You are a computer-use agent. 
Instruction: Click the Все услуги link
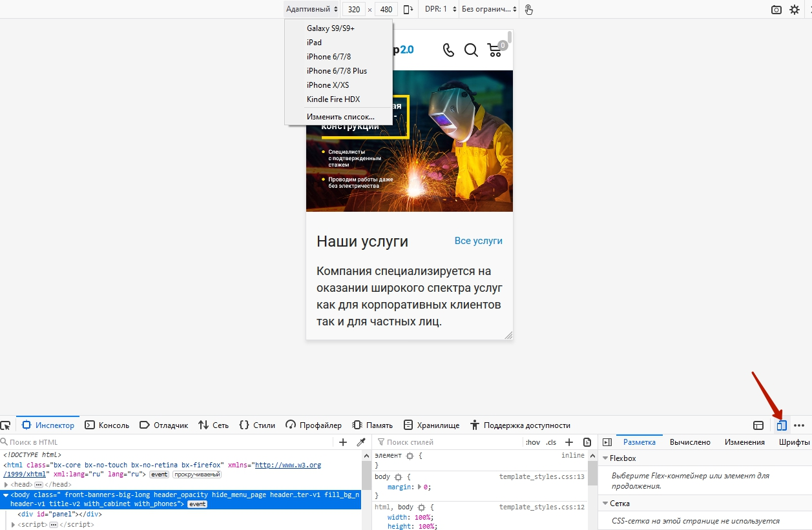click(x=478, y=241)
